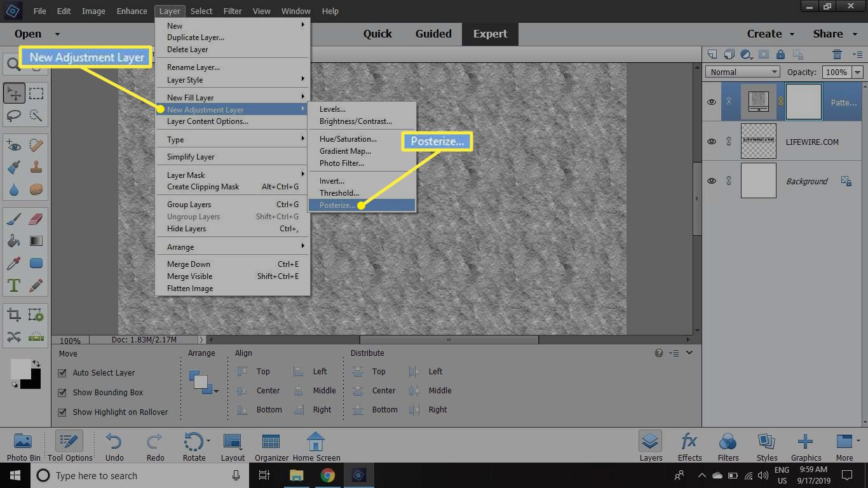Hide the LIFEWIRE.COM layer

[x=712, y=141]
